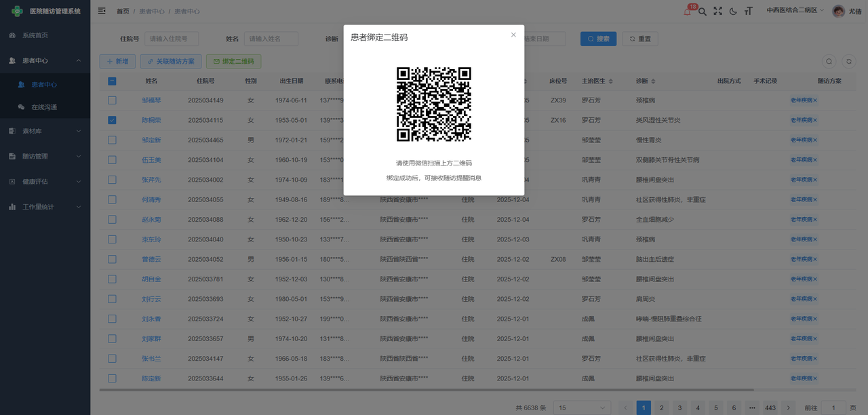Check the row with 2025033693
Image resolution: width=868 pixels, height=415 pixels.
point(112,299)
